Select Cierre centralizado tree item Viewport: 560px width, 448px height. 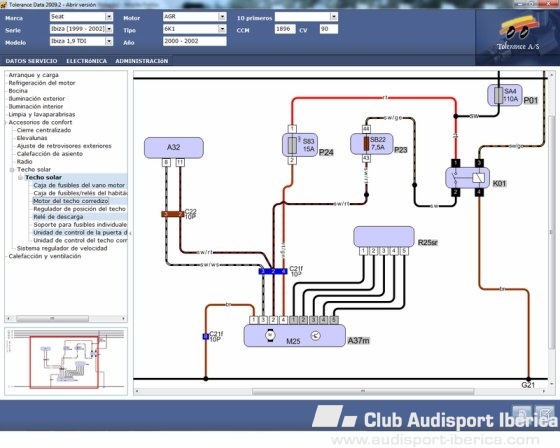tap(44, 130)
